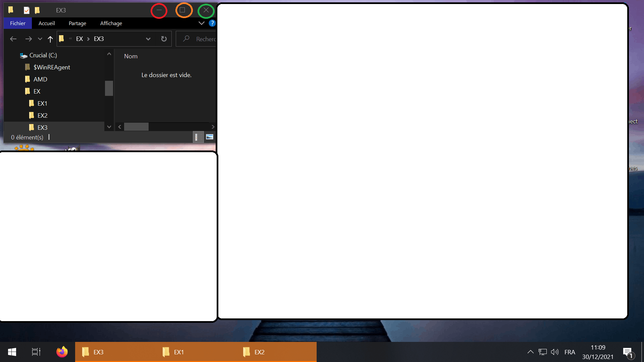Image resolution: width=644 pixels, height=362 pixels.
Task: Click the back navigation arrow
Action: [13, 39]
